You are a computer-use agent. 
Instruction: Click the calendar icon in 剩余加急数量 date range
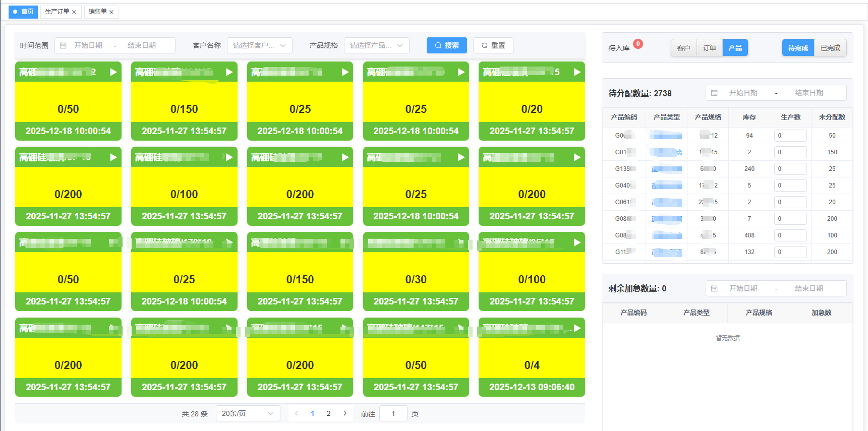tap(714, 288)
